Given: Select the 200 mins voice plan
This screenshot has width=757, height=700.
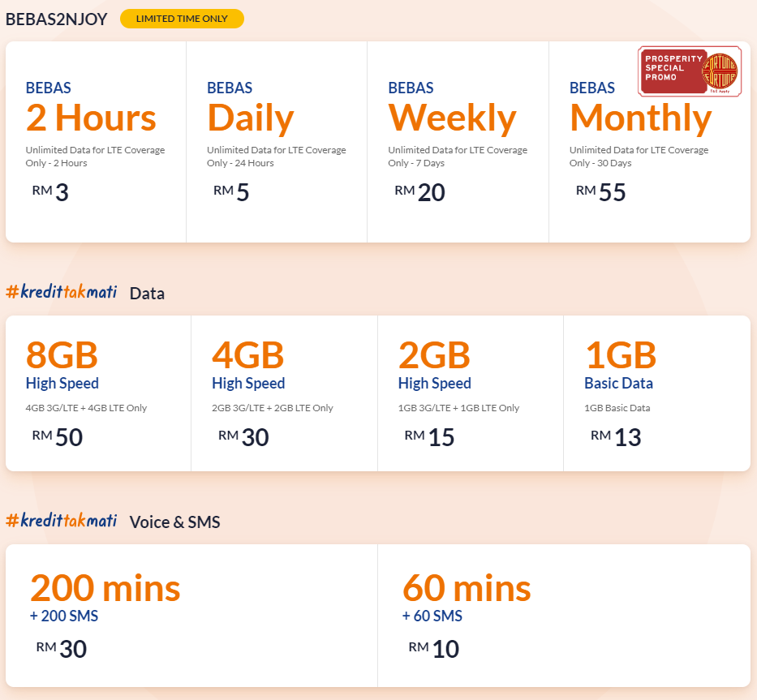Looking at the screenshot, I should click(x=191, y=616).
